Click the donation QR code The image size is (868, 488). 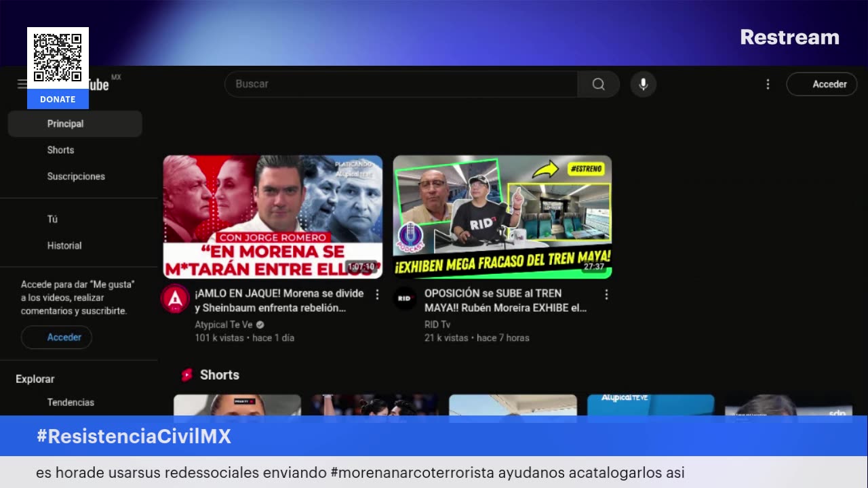(x=58, y=58)
